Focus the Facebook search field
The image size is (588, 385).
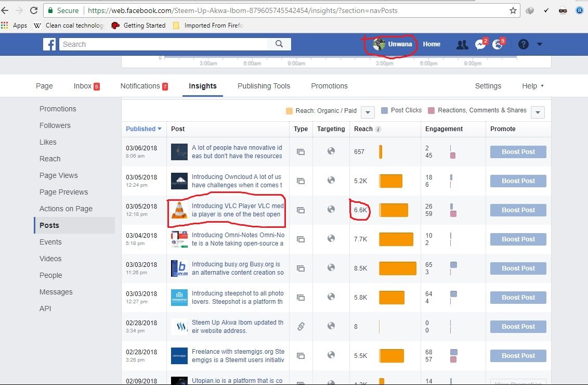tap(163, 44)
